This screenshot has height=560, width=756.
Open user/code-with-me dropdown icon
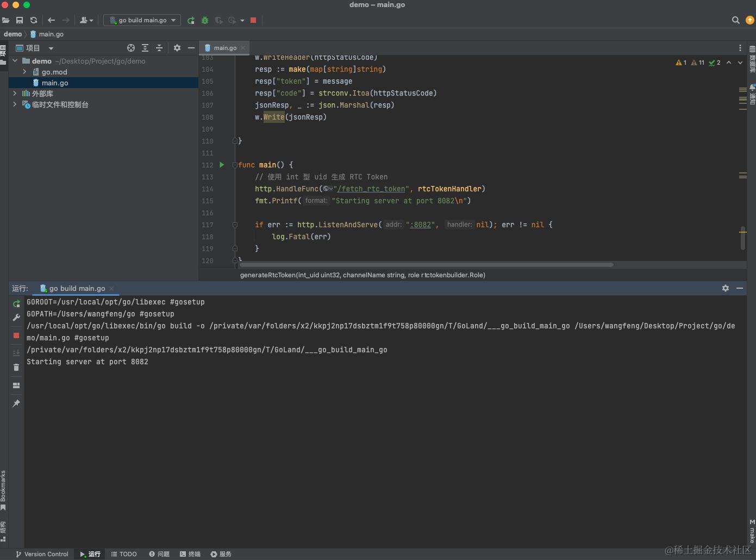(x=86, y=20)
